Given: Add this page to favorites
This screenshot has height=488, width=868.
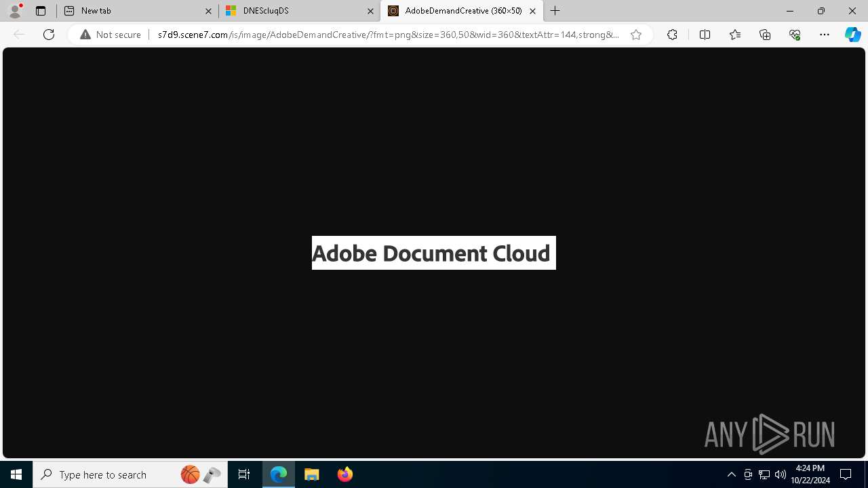Looking at the screenshot, I should click(636, 35).
